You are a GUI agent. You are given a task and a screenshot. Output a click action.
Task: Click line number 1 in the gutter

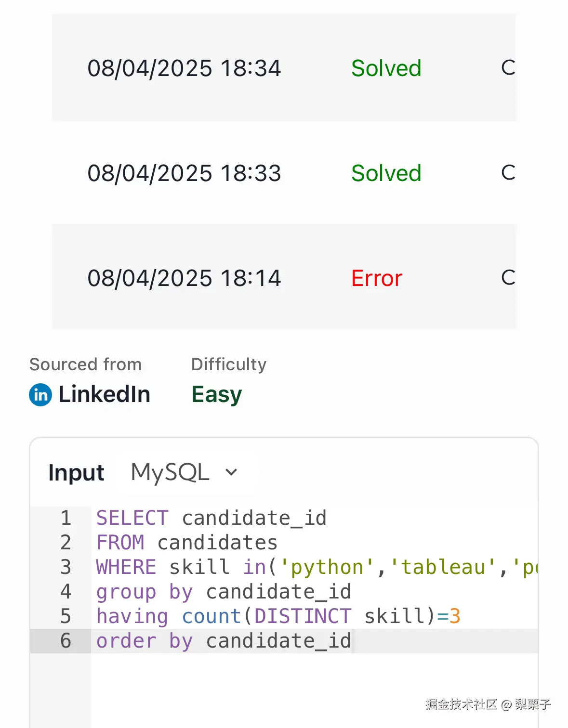click(x=66, y=518)
